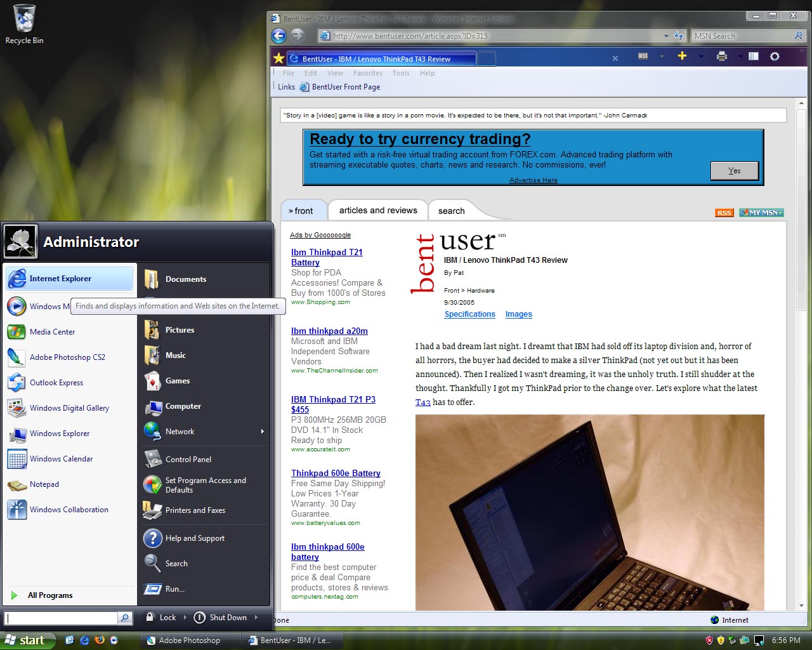The height and width of the screenshot is (650, 812).
Task: Click the IE Back arrow button
Action: [x=278, y=36]
